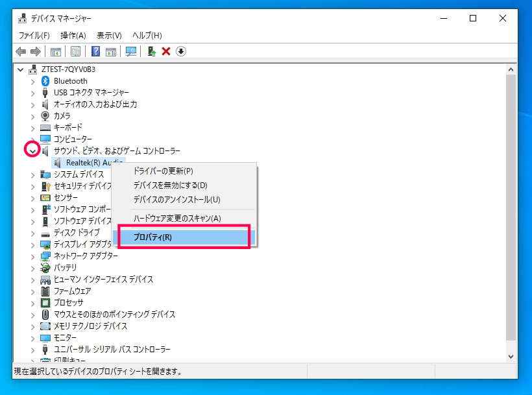This screenshot has height=395, width=532.
Task: Collapse the サウンド、ビデオ、およびゲーム コントローラー category
Action: point(32,151)
